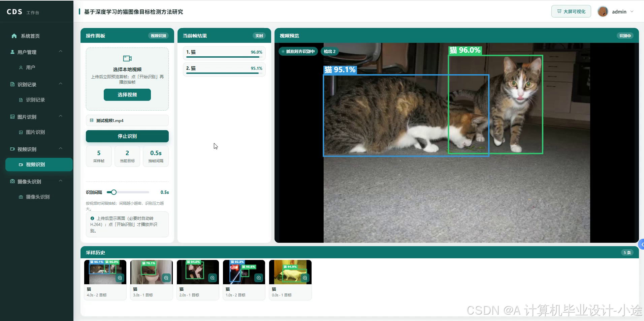Click the admin avatar picture
Screen dimensions: 644x321
tap(603, 11)
